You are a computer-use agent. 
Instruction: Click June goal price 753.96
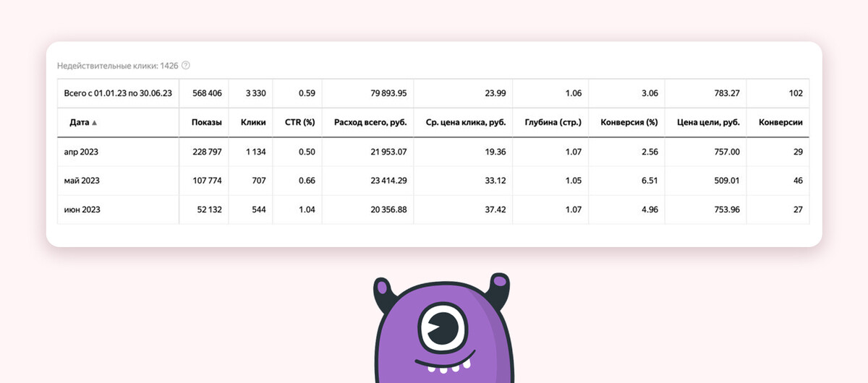pos(726,210)
